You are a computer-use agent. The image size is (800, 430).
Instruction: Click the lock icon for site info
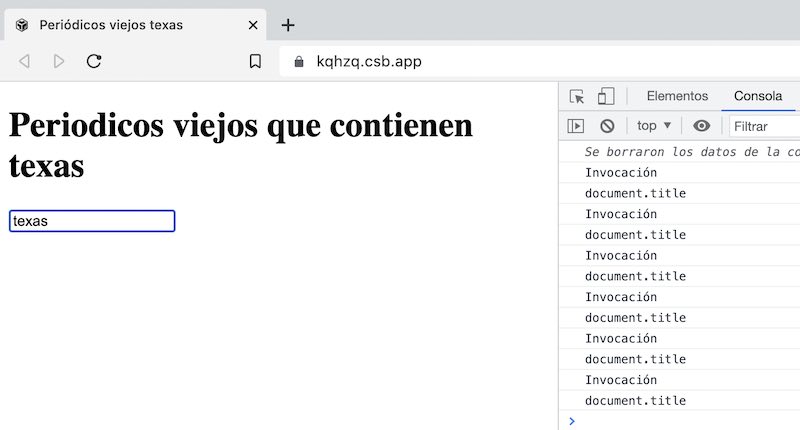point(298,62)
